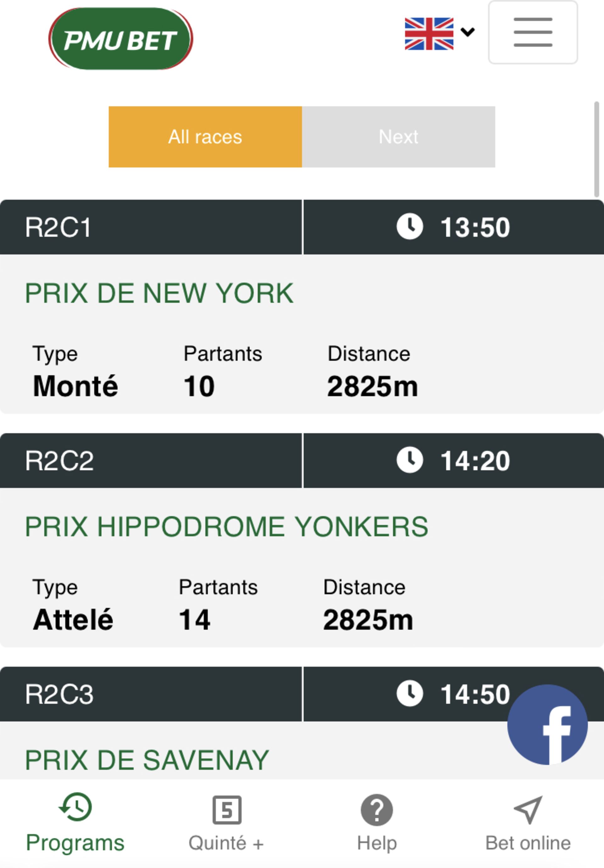The height and width of the screenshot is (868, 604).
Task: Click the PMU BET logo
Action: coord(121,39)
